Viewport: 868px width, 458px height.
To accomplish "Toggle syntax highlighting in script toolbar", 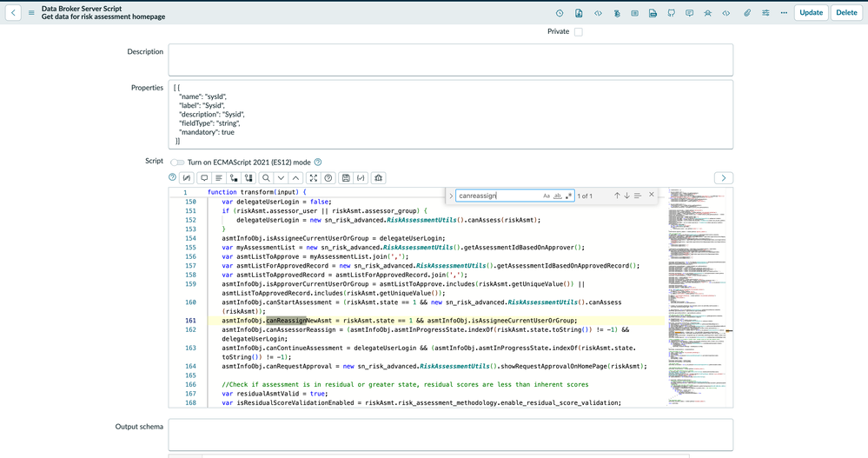I will (x=187, y=178).
